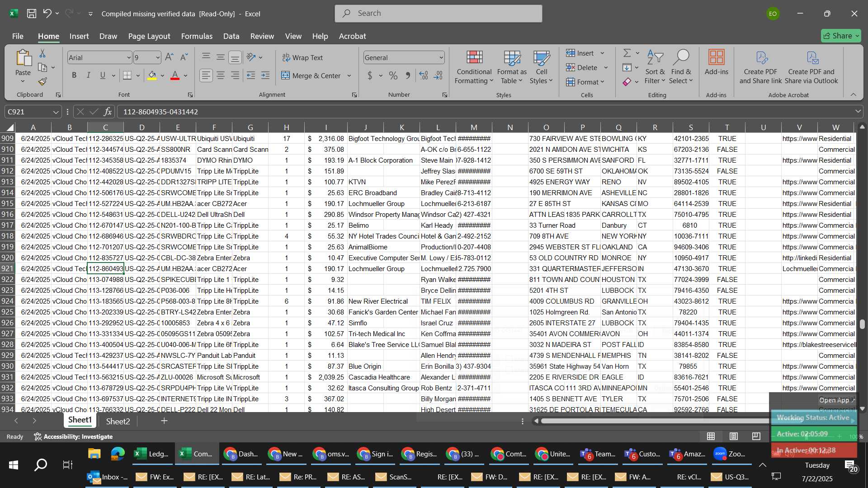Open the Arial font name dropdown
The width and height of the screenshot is (868, 488).
pos(129,58)
